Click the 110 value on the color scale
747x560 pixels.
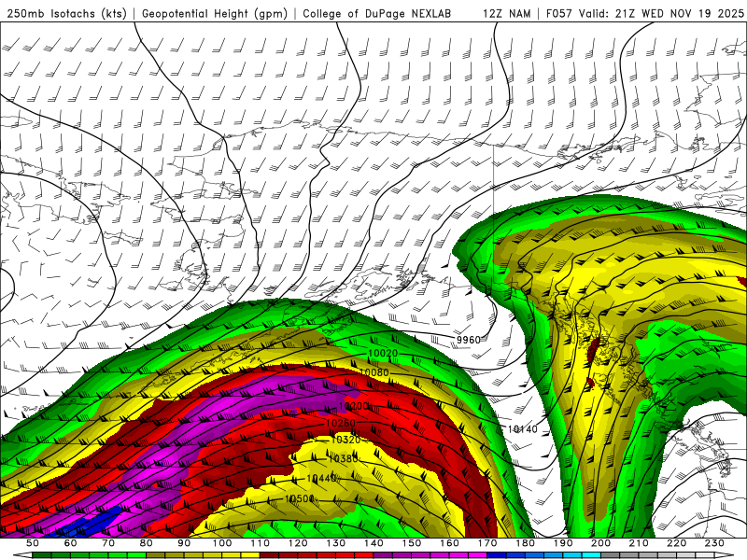point(261,543)
